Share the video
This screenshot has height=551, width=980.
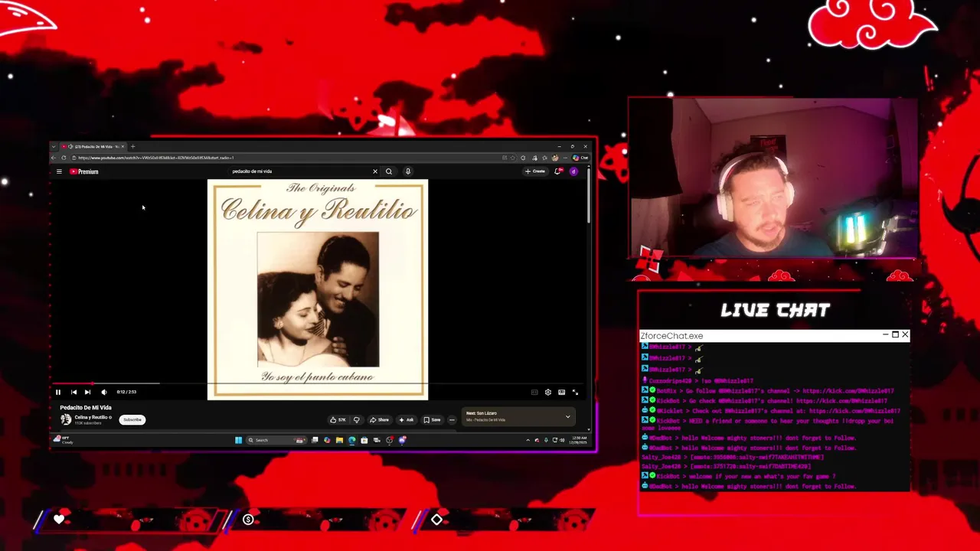[379, 419]
